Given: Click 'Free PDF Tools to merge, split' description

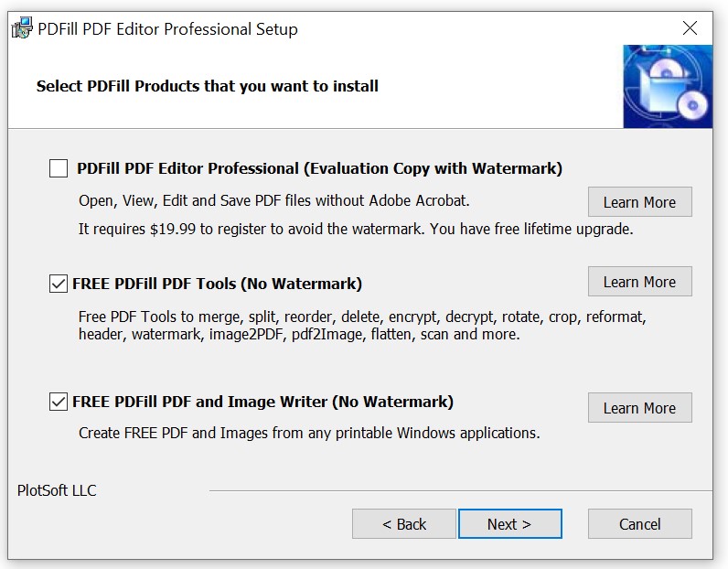Looking at the screenshot, I should (x=362, y=325).
